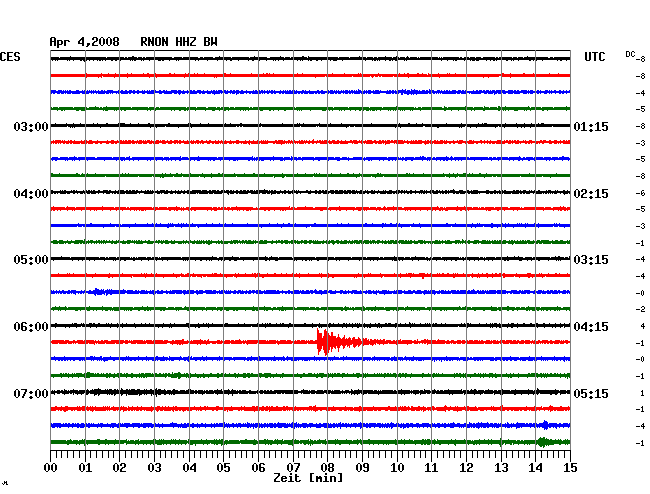Click the "UTC" column header

click(594, 57)
